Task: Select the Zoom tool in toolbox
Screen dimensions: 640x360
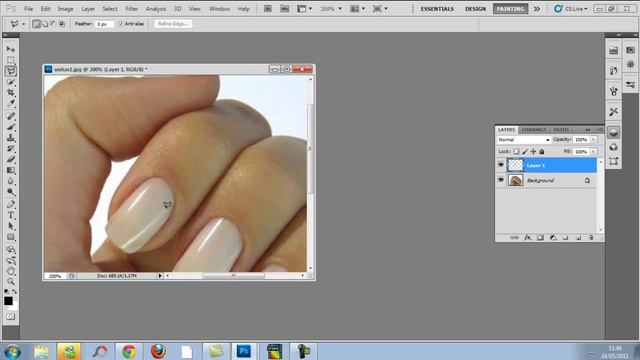Action: click(11, 282)
